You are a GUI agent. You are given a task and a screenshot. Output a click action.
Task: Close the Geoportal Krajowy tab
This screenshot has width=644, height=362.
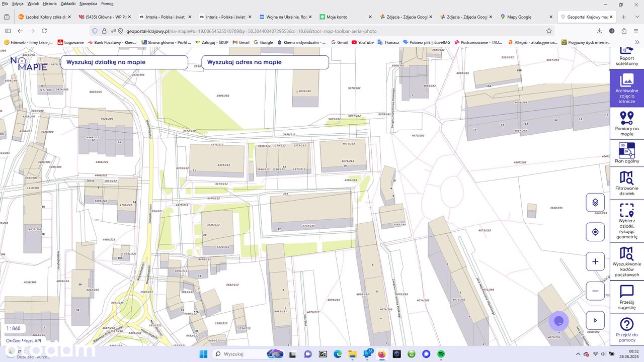click(611, 17)
